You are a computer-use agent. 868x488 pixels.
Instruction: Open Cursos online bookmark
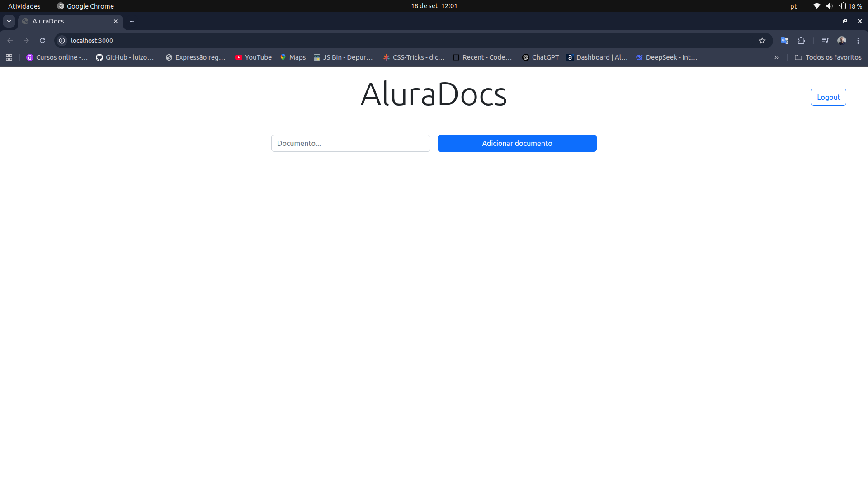pos(57,57)
